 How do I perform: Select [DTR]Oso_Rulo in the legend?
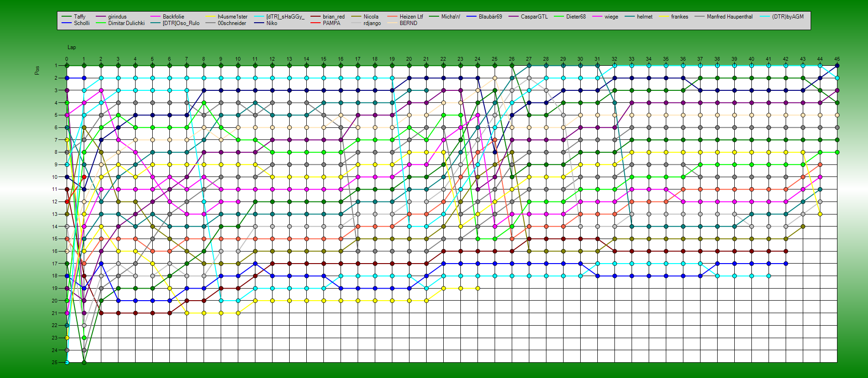181,23
